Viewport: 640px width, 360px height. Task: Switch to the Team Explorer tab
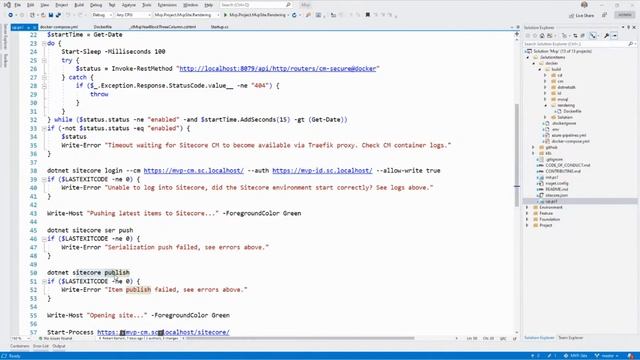tap(571, 338)
